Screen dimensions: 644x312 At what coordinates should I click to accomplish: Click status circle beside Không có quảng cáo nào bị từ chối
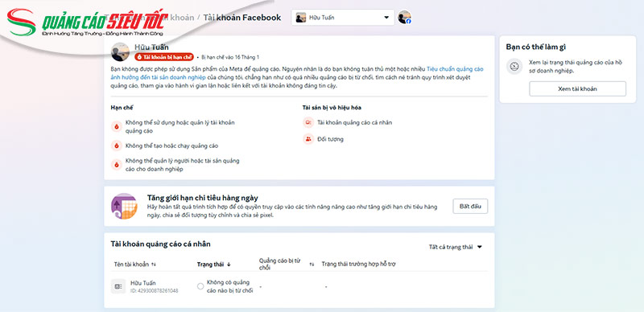200,286
